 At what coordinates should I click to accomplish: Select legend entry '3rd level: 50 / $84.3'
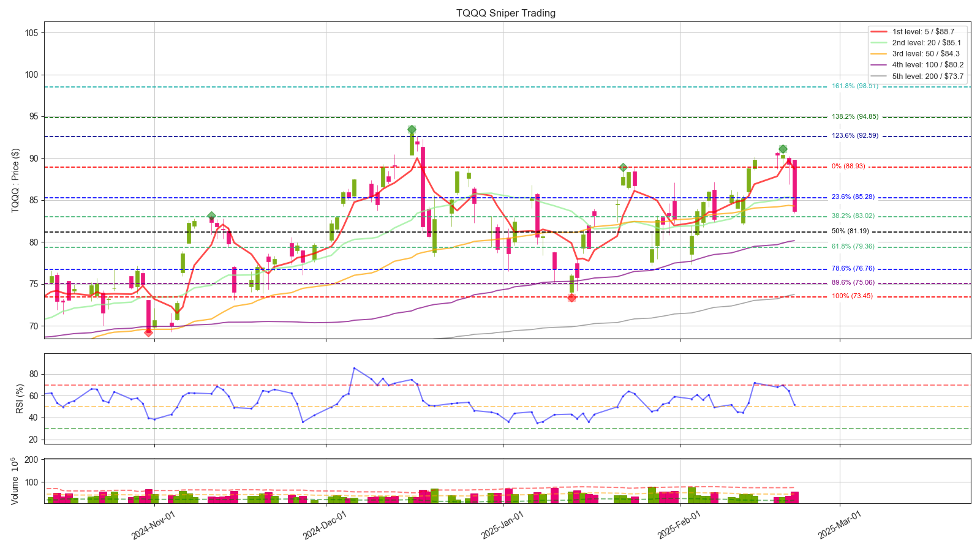coord(926,54)
